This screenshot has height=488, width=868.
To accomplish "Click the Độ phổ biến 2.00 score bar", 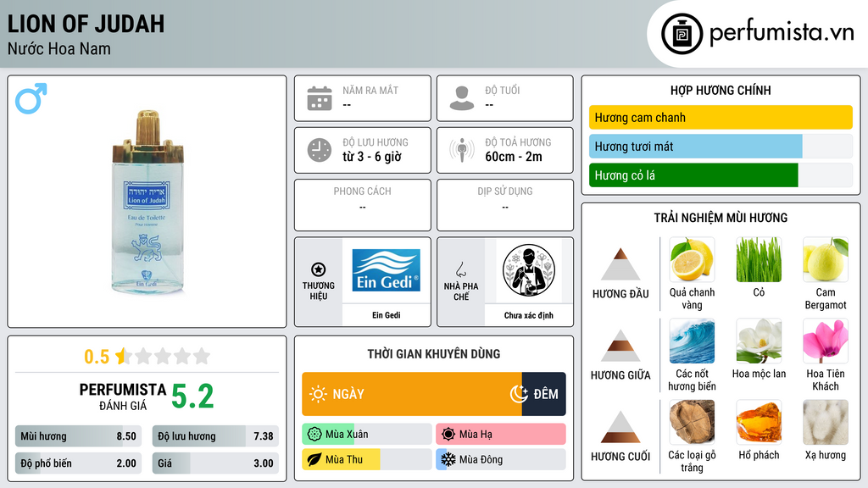I will pyautogui.click(x=79, y=463).
